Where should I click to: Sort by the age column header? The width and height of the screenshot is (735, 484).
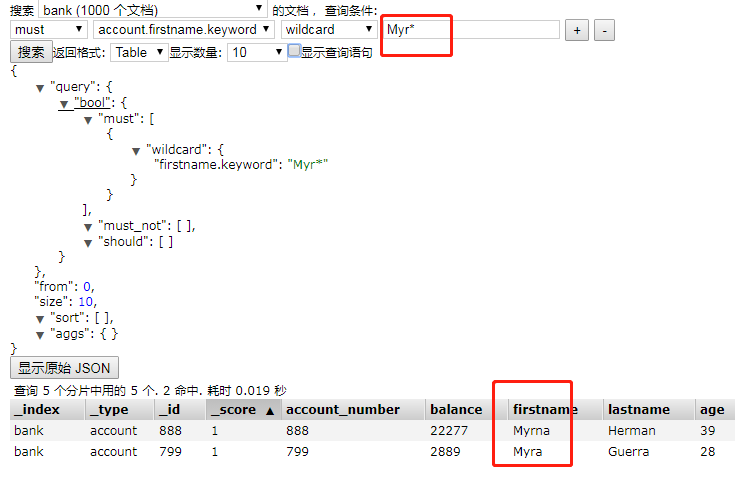pyautogui.click(x=715, y=410)
